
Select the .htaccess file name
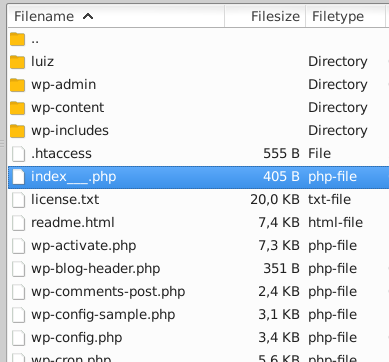(x=61, y=154)
